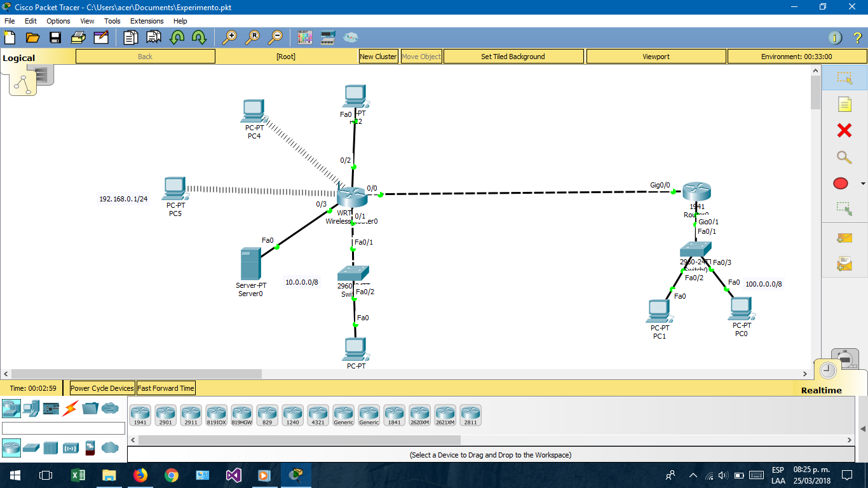The width and height of the screenshot is (868, 488).
Task: Redo the last action
Action: pos(199,37)
